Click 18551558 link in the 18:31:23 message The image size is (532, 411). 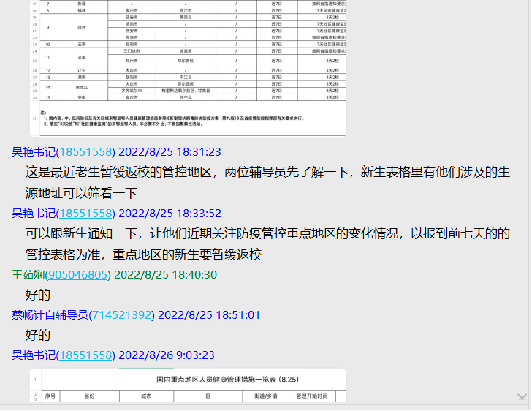(85, 152)
